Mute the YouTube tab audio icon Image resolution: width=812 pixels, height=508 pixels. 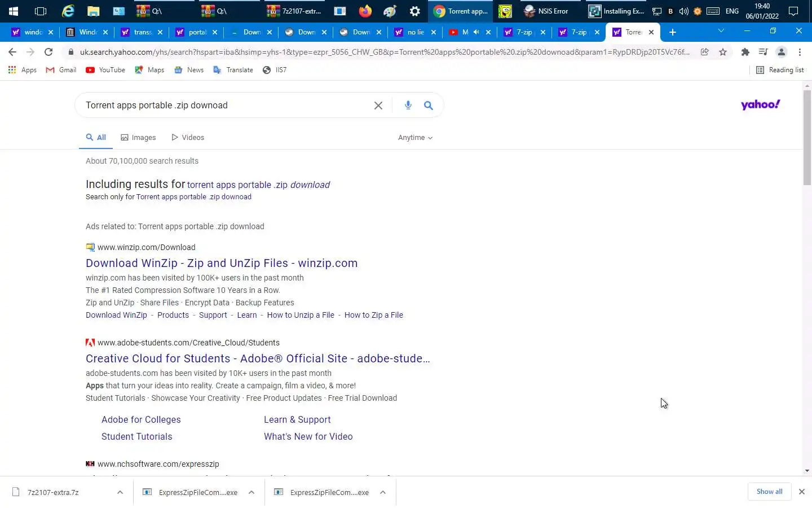tap(476, 32)
